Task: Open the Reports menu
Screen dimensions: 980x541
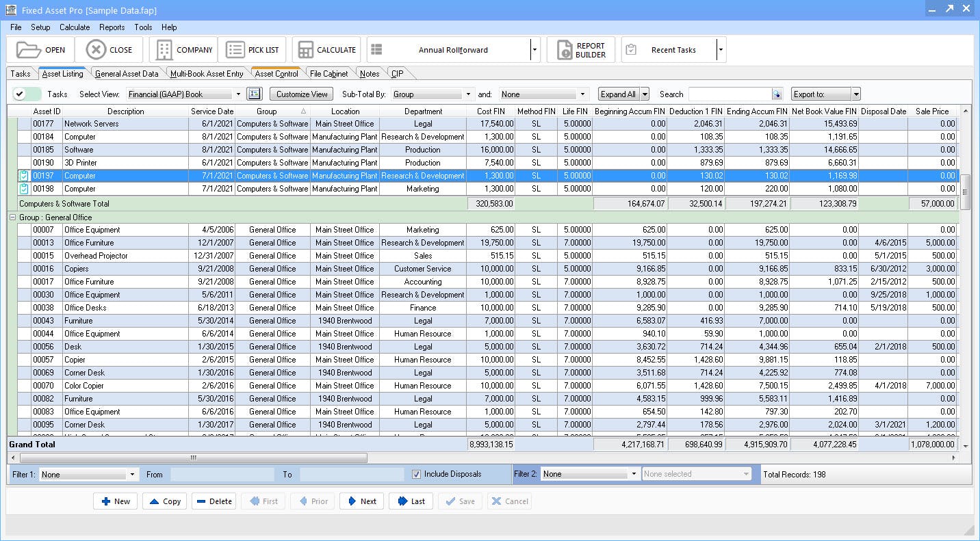Action: (112, 27)
